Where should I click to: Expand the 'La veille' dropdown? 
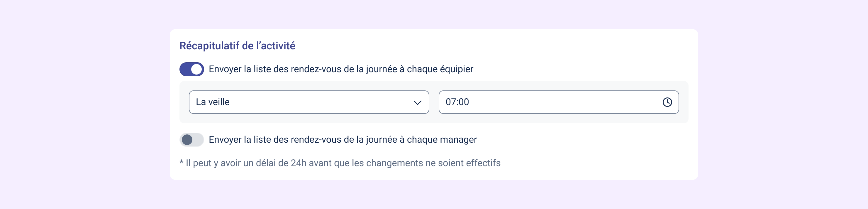pyautogui.click(x=309, y=102)
